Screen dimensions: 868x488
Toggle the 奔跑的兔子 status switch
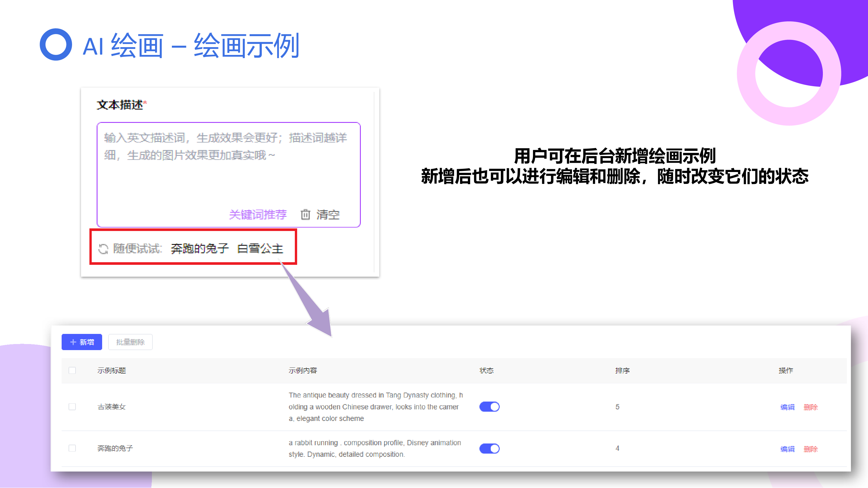coord(489,449)
